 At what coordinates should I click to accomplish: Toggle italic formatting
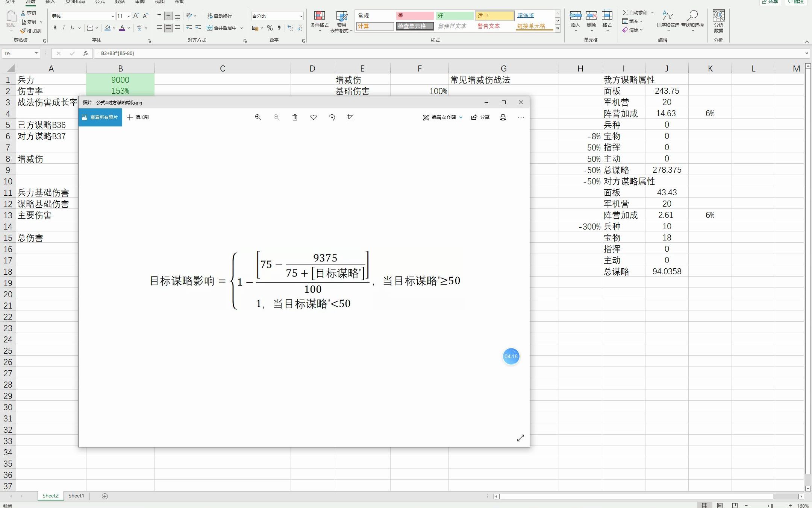(64, 27)
